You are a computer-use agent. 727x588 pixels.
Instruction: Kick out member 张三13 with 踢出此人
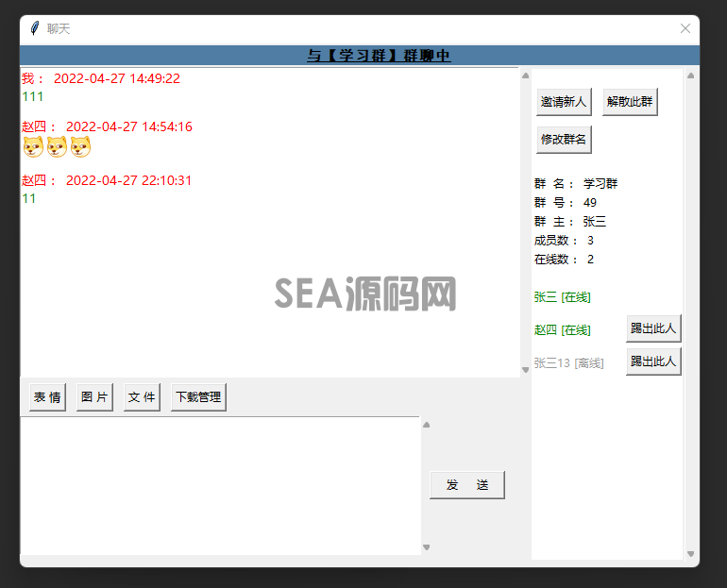(x=653, y=361)
